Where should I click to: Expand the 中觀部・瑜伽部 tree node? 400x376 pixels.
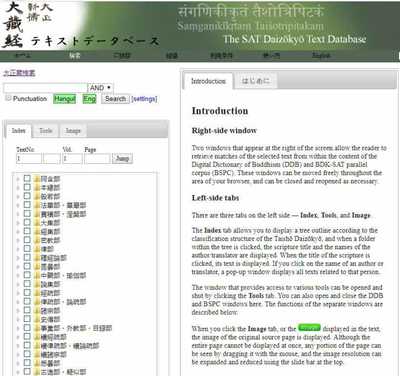click(18, 276)
